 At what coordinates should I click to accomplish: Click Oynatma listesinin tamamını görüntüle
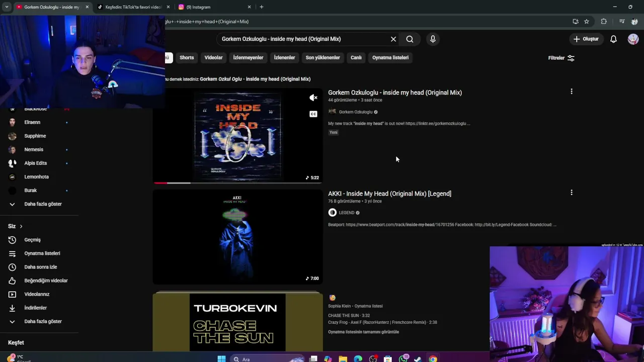(363, 332)
